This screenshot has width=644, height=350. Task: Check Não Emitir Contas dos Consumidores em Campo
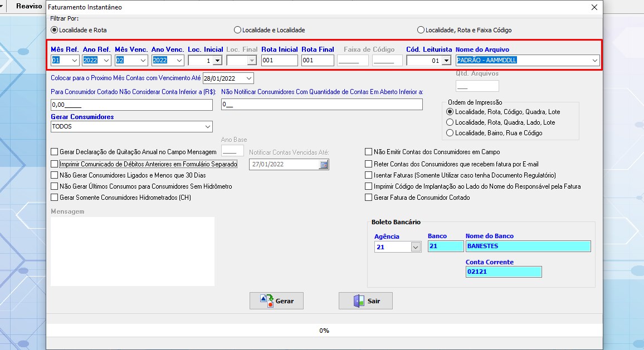369,151
